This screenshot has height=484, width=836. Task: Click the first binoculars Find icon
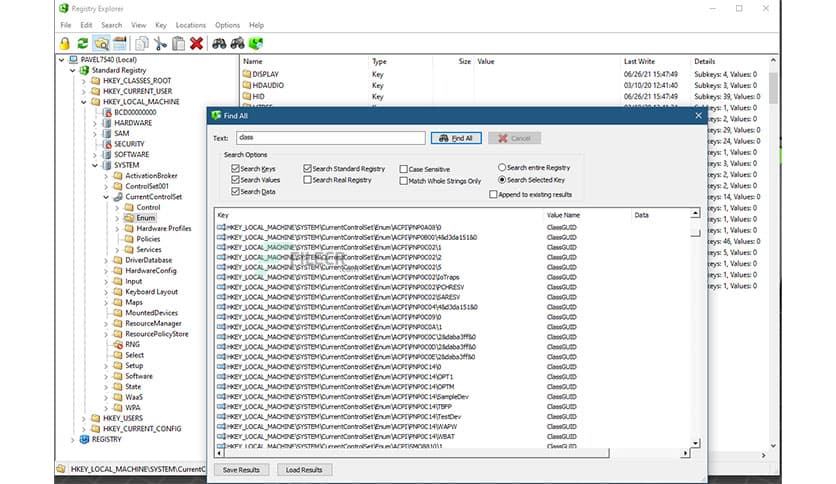pos(219,43)
